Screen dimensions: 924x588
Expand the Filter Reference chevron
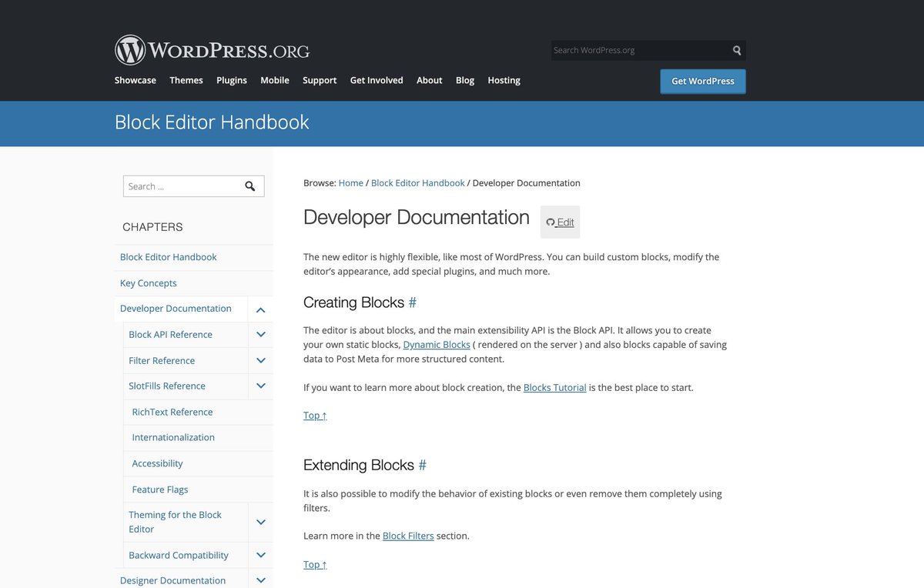260,360
